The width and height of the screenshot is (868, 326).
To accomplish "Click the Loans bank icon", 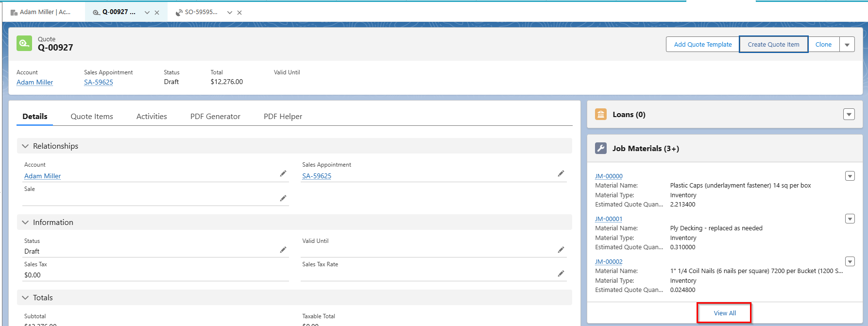I will coord(601,115).
